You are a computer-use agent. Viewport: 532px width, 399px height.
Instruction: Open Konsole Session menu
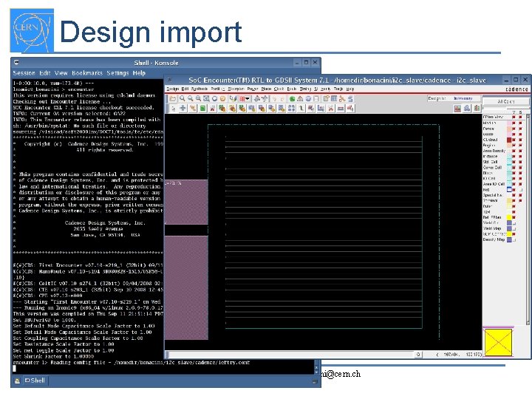coord(24,73)
